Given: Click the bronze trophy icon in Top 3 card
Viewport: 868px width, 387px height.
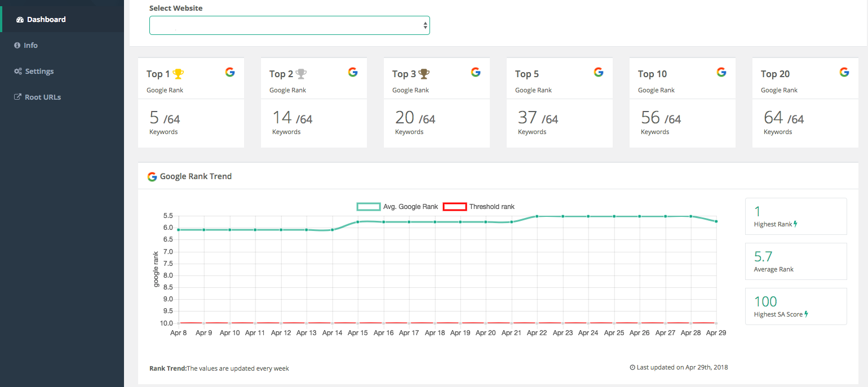Looking at the screenshot, I should [x=424, y=74].
